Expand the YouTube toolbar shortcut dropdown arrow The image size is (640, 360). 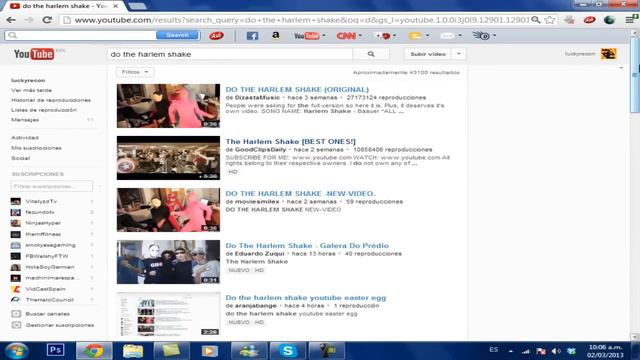point(324,36)
